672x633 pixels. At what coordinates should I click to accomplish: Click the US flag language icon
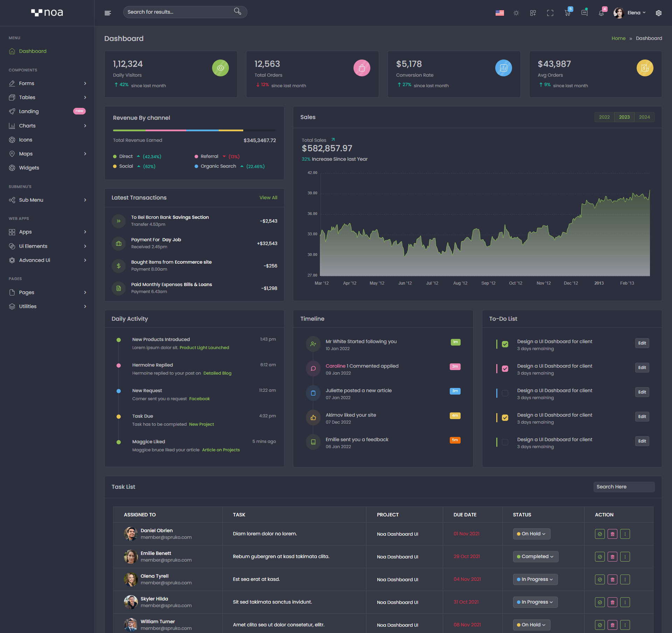tap(500, 13)
